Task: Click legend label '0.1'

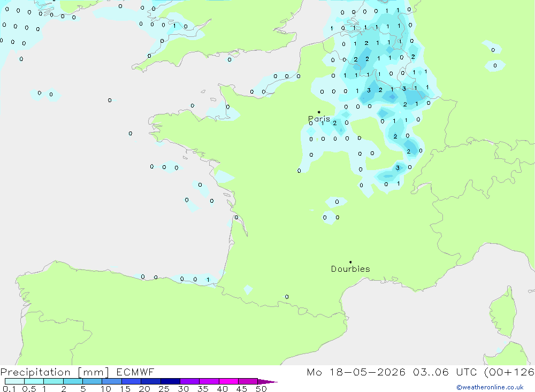Action: [x=9, y=389]
